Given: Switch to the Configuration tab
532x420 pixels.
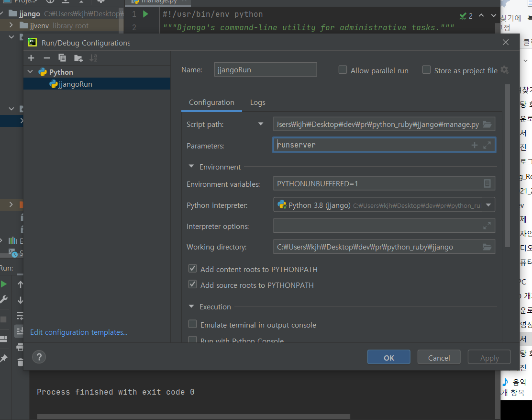Looking at the screenshot, I should [x=211, y=102].
